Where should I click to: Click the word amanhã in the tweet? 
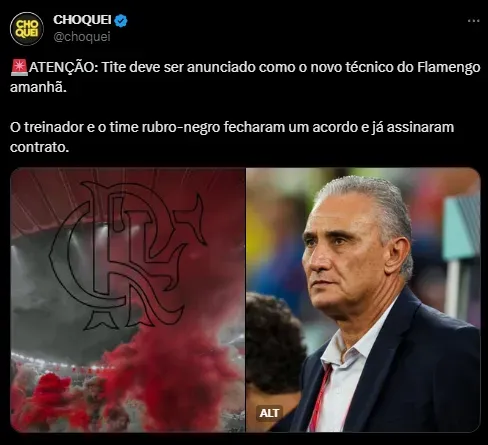coord(38,88)
